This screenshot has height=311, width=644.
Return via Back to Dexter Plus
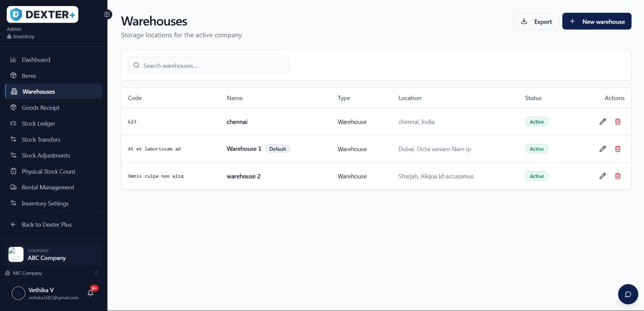[54, 225]
